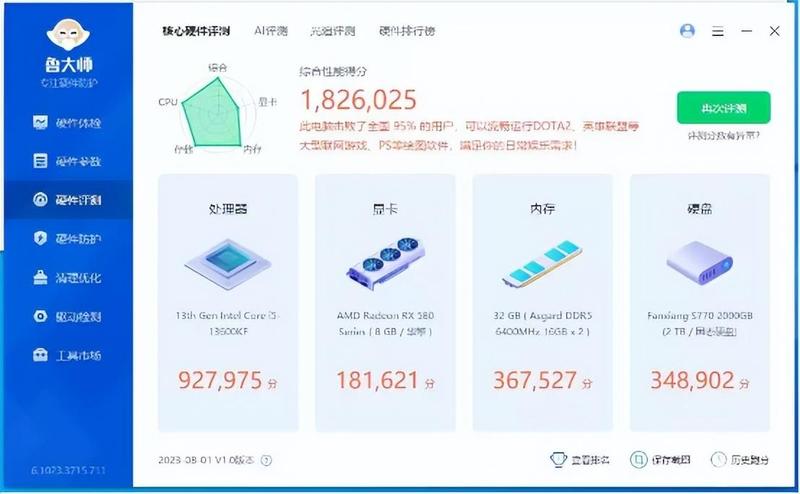Image resolution: width=800 pixels, height=494 pixels.
Task: Click the radar performance chart
Action: [216, 112]
